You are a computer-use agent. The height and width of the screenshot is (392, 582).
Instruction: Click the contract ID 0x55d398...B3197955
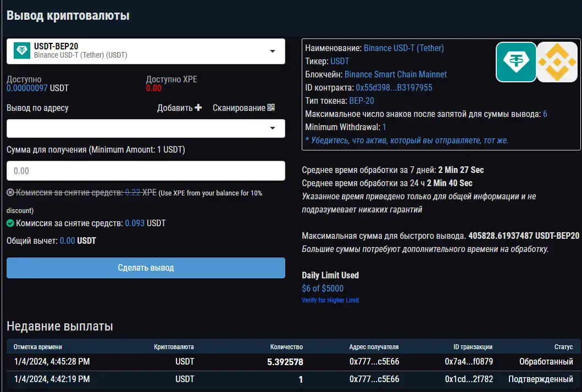point(394,87)
